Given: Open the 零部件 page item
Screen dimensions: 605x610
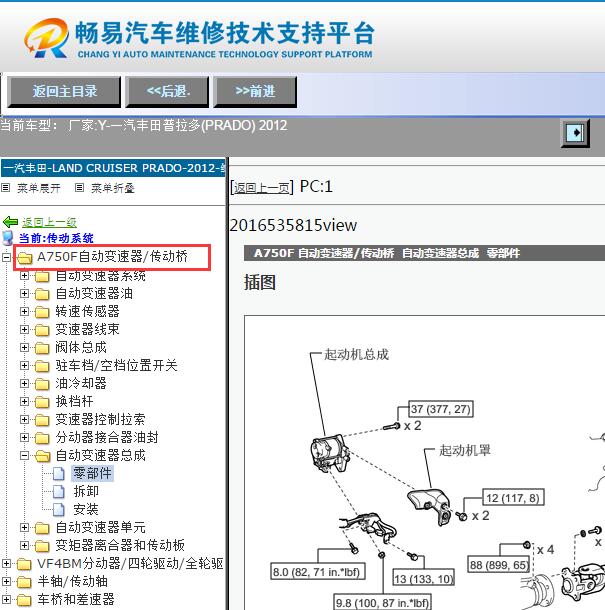Looking at the screenshot, I should tap(93, 473).
